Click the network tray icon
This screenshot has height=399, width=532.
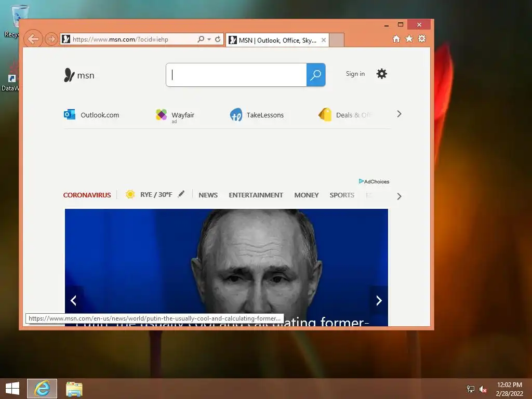coord(471,389)
